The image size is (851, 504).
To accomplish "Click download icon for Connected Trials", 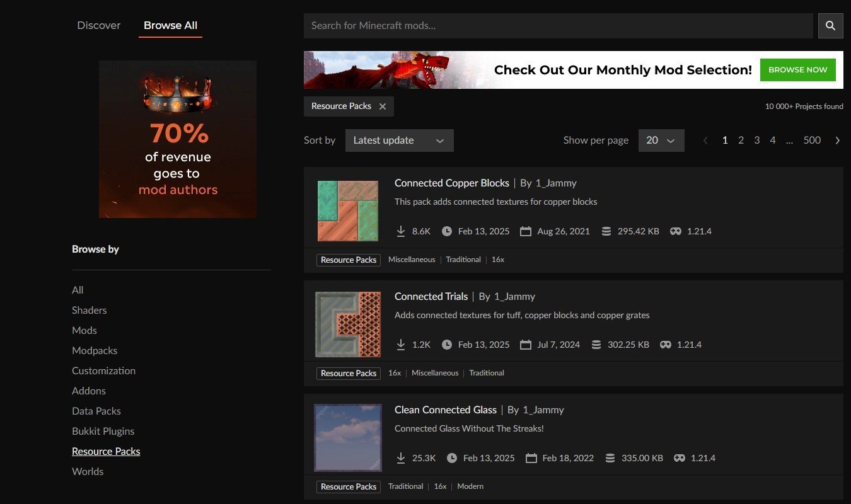I will (x=401, y=345).
